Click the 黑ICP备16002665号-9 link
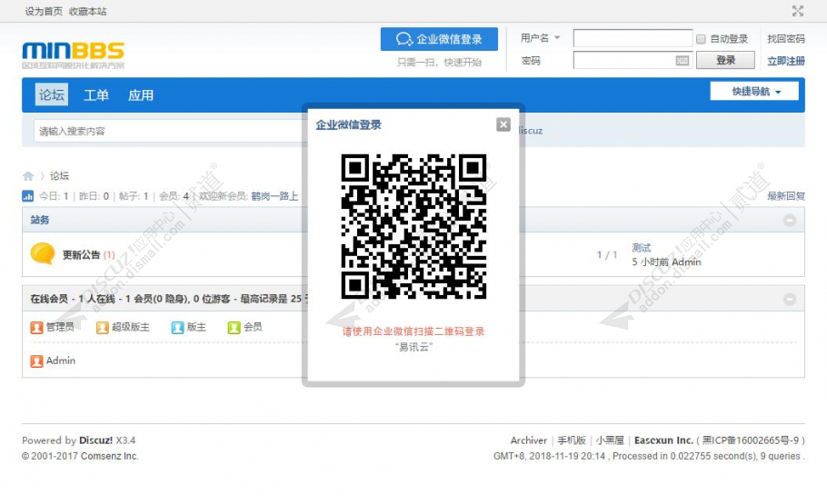Screen dimensions: 827x504 click(x=750, y=440)
